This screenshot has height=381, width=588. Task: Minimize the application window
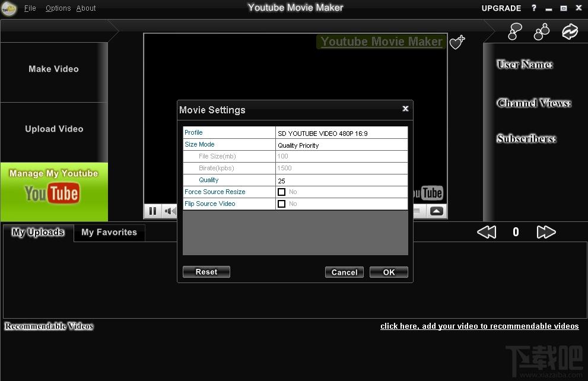tap(549, 9)
